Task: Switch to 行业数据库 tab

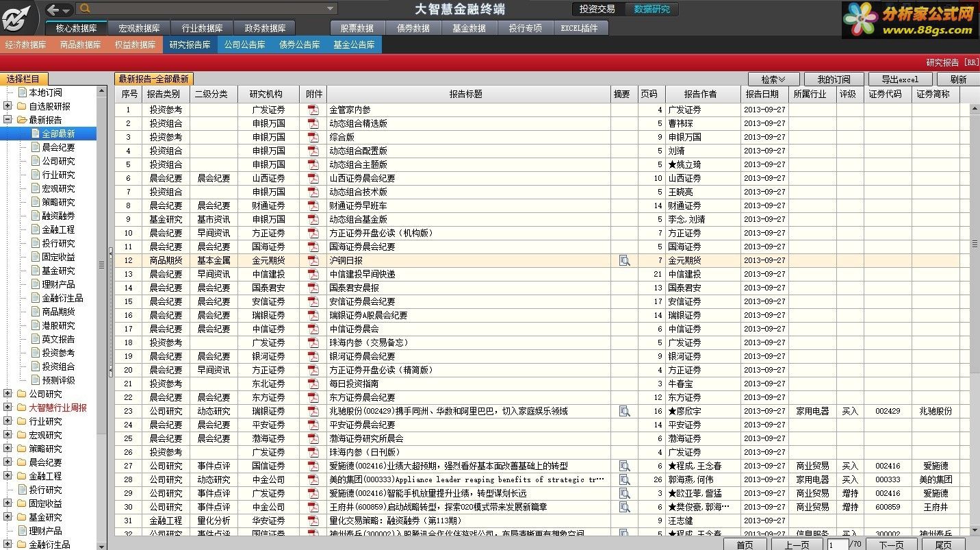Action: tap(202, 28)
